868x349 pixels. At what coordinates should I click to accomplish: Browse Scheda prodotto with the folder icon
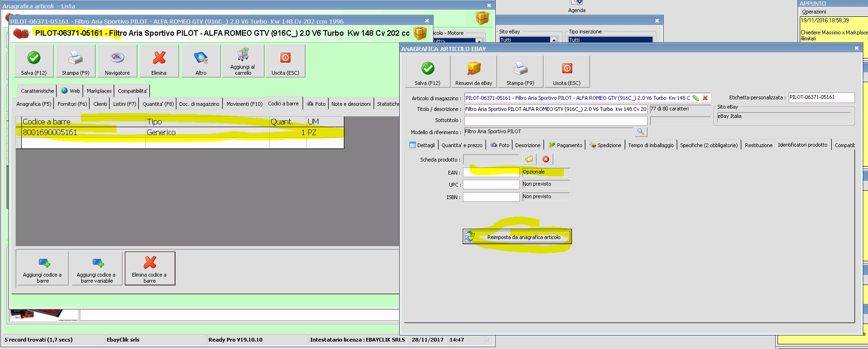point(529,159)
